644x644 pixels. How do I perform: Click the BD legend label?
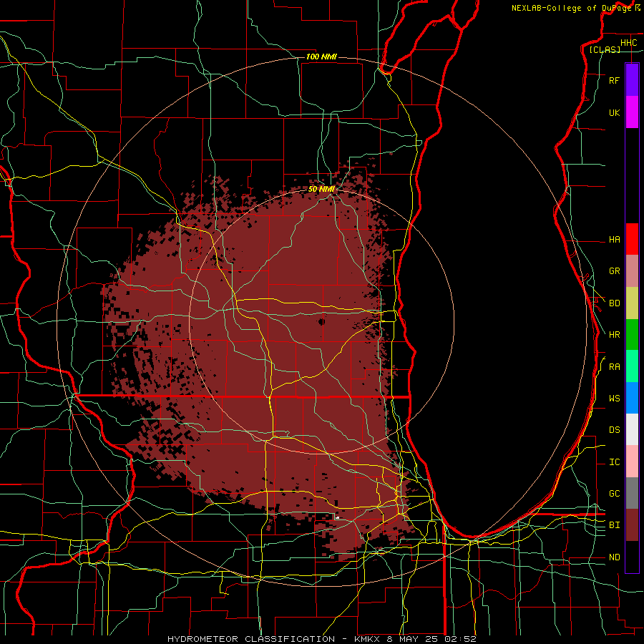(614, 303)
